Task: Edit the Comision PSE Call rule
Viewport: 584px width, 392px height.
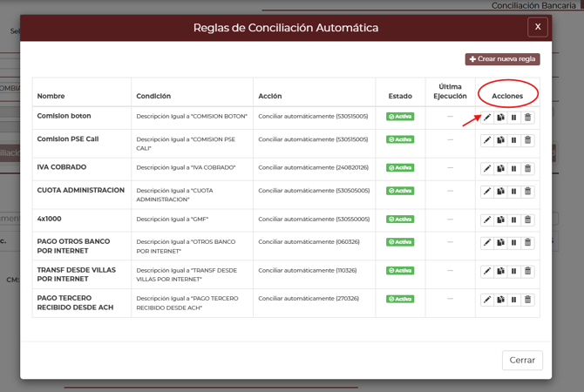Action: click(487, 140)
